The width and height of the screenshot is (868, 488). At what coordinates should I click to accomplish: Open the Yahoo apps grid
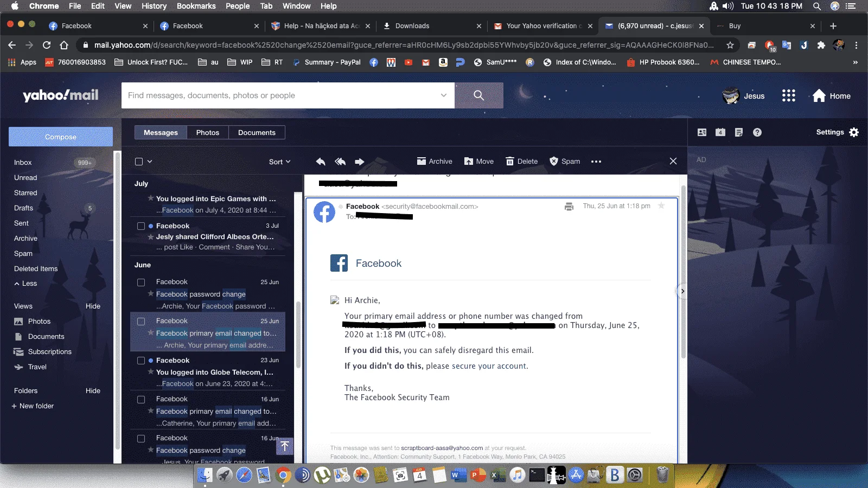point(788,96)
